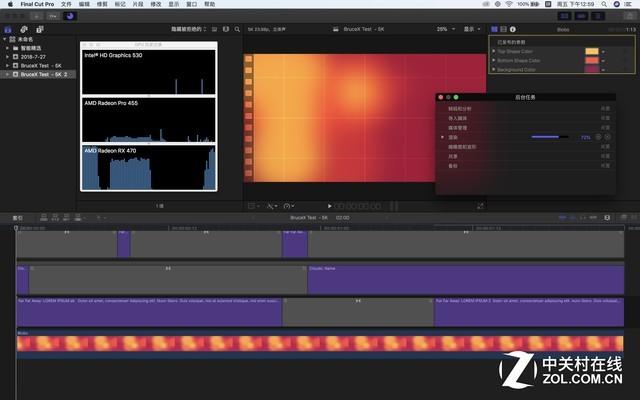The height and width of the screenshot is (400, 640).
Task: Open the Apple menu
Action: (x=10, y=4)
